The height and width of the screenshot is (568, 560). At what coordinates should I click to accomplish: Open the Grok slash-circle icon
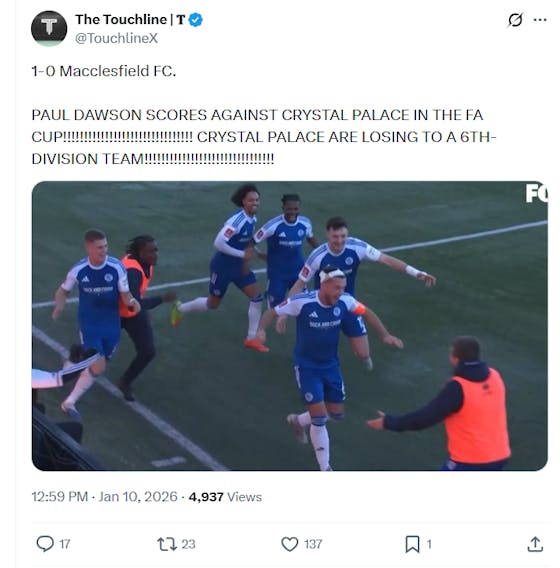tap(515, 20)
